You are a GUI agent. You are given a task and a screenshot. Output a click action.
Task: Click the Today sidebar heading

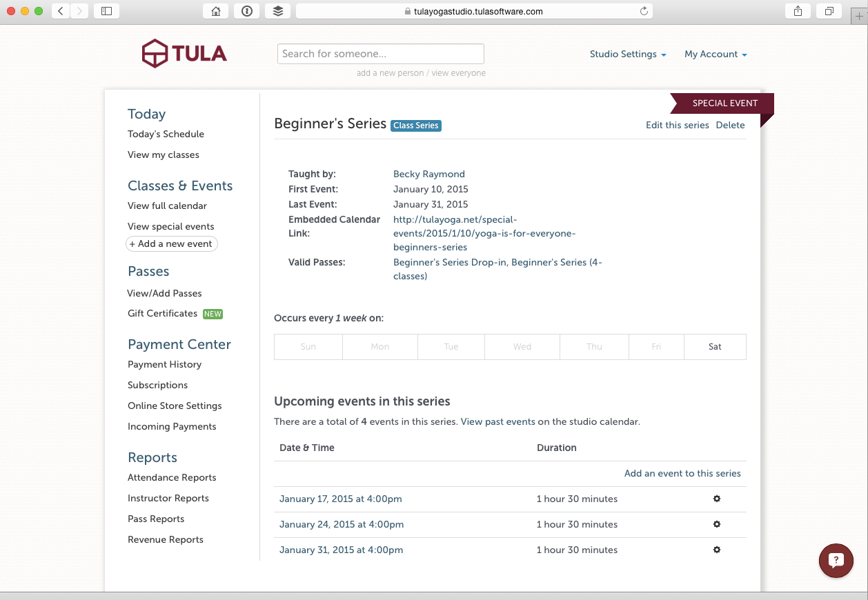(x=146, y=114)
